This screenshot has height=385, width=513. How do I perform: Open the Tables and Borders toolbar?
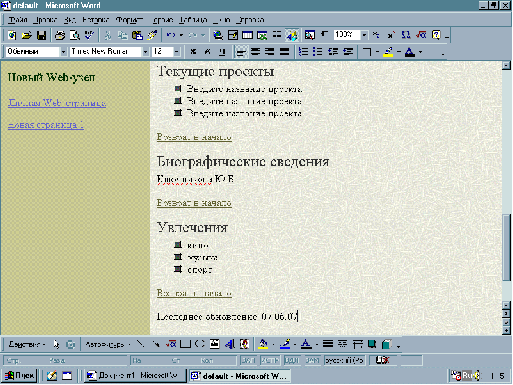click(233, 35)
